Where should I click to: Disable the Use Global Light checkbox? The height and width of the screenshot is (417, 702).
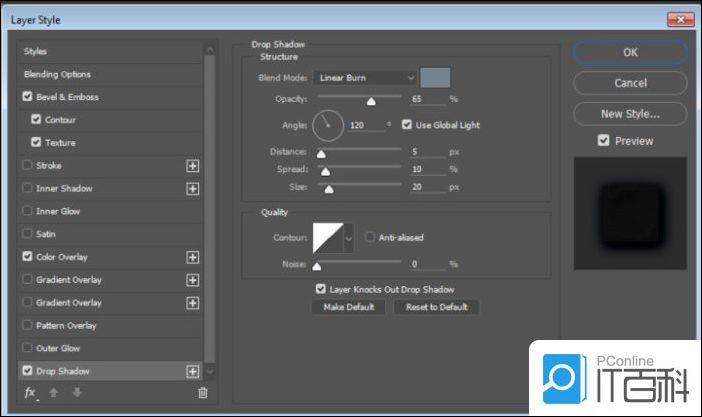tap(407, 125)
